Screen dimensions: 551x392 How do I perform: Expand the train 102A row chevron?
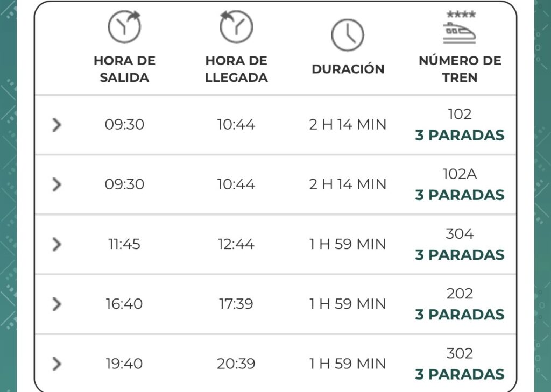point(57,184)
